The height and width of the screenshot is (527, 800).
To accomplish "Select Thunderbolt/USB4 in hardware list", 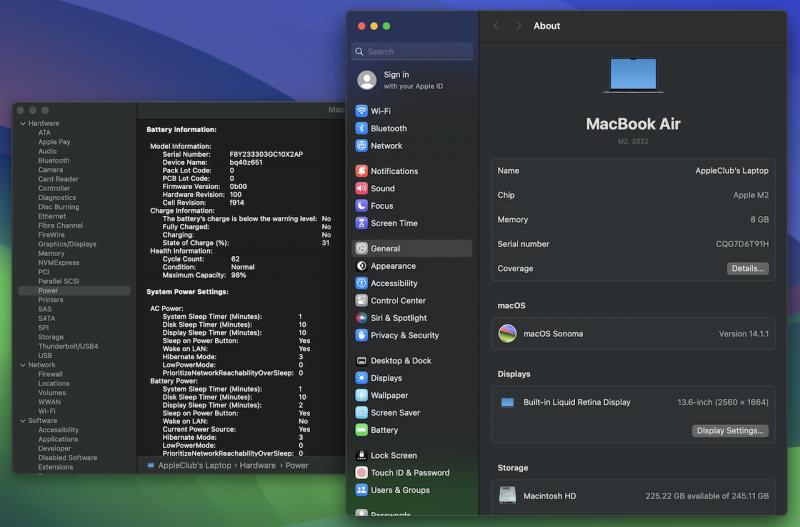I will click(68, 346).
